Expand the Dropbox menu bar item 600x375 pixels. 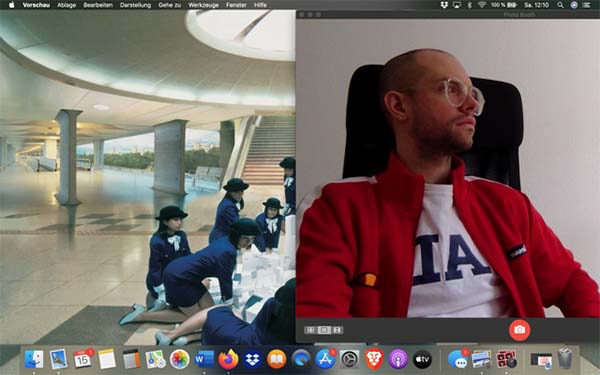tap(444, 5)
